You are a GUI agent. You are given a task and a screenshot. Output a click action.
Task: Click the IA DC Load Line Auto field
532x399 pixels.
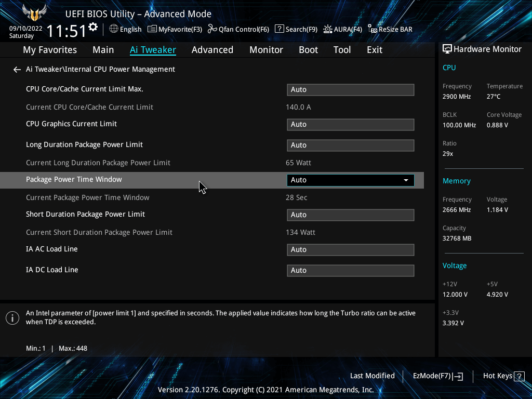351,270
